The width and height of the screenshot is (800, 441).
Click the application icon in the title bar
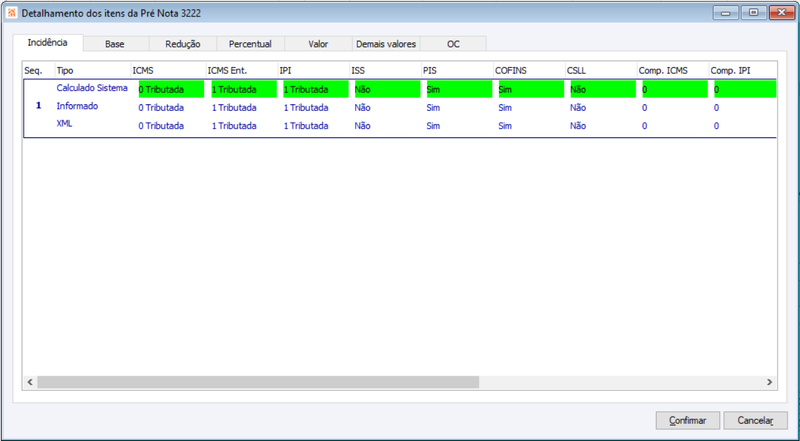13,13
